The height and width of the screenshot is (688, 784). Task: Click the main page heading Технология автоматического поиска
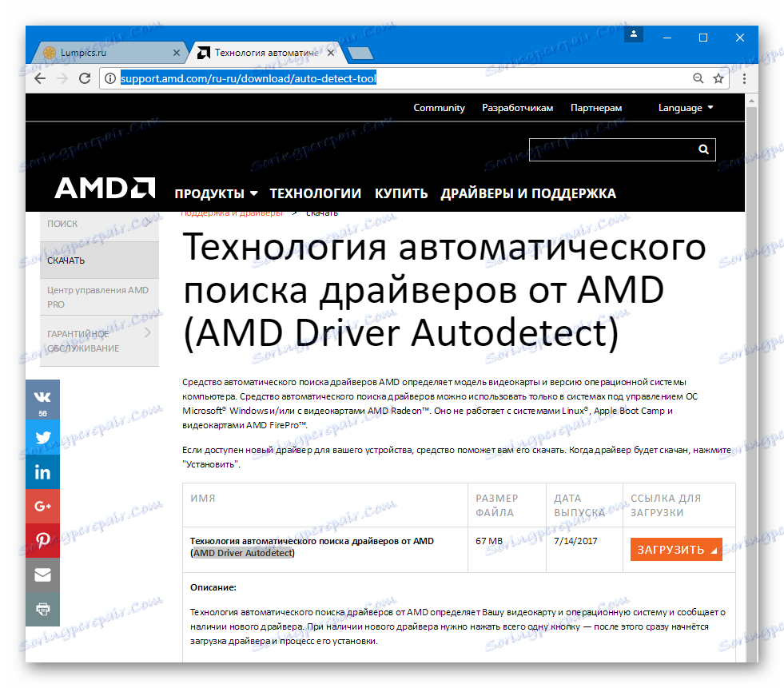click(444, 291)
